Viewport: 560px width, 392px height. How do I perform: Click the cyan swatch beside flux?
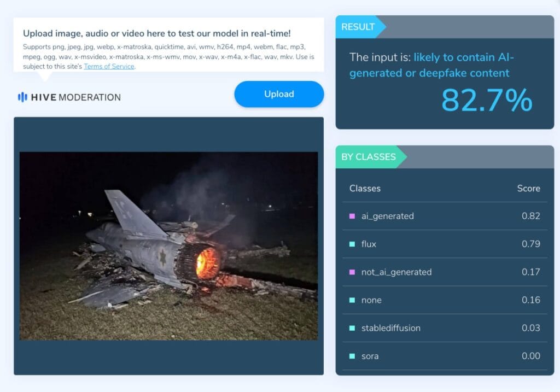click(x=352, y=244)
